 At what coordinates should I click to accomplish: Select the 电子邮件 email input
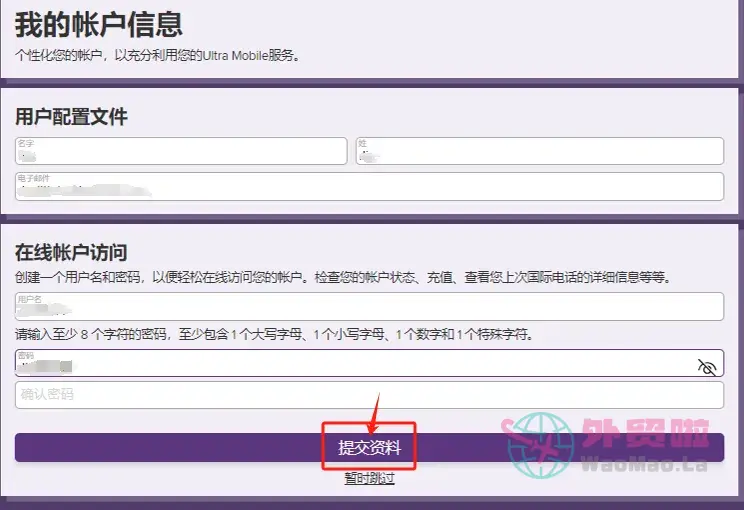coord(369,186)
